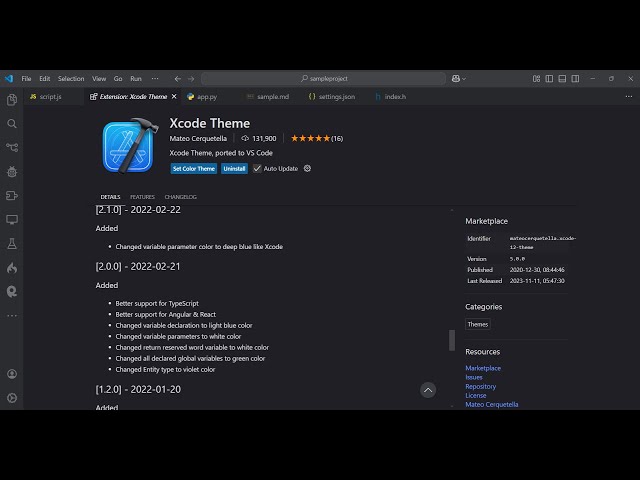Click the extension's manage gear icon
Screen dimensions: 640x480
pos(307,169)
